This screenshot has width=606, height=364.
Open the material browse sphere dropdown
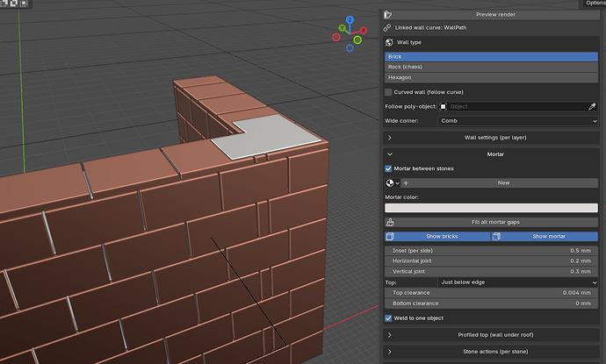[x=393, y=183]
